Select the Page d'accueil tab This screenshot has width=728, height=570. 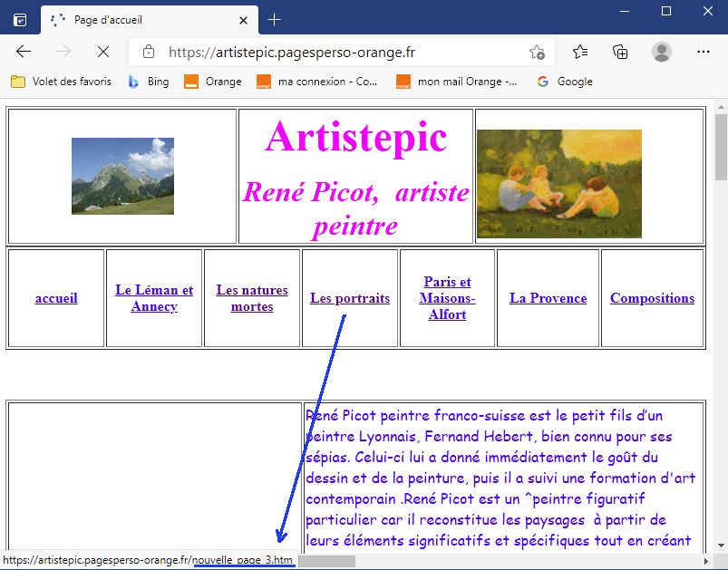click(145, 19)
